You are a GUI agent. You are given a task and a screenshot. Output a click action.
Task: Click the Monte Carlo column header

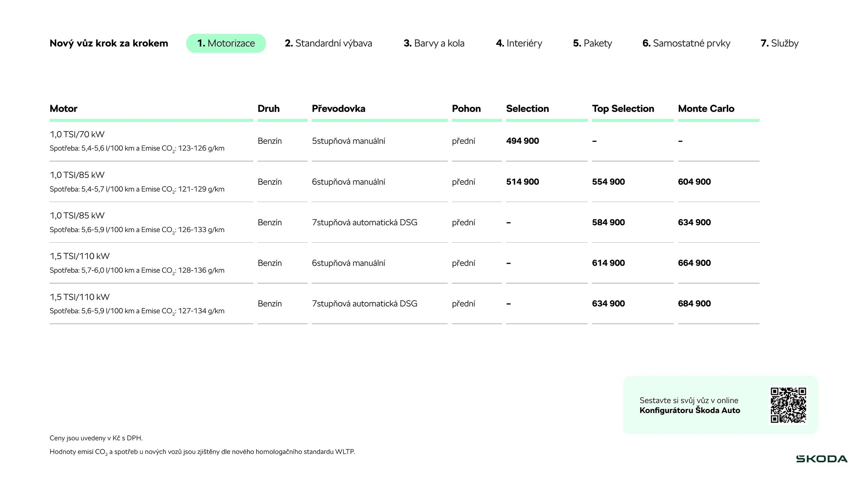point(706,108)
